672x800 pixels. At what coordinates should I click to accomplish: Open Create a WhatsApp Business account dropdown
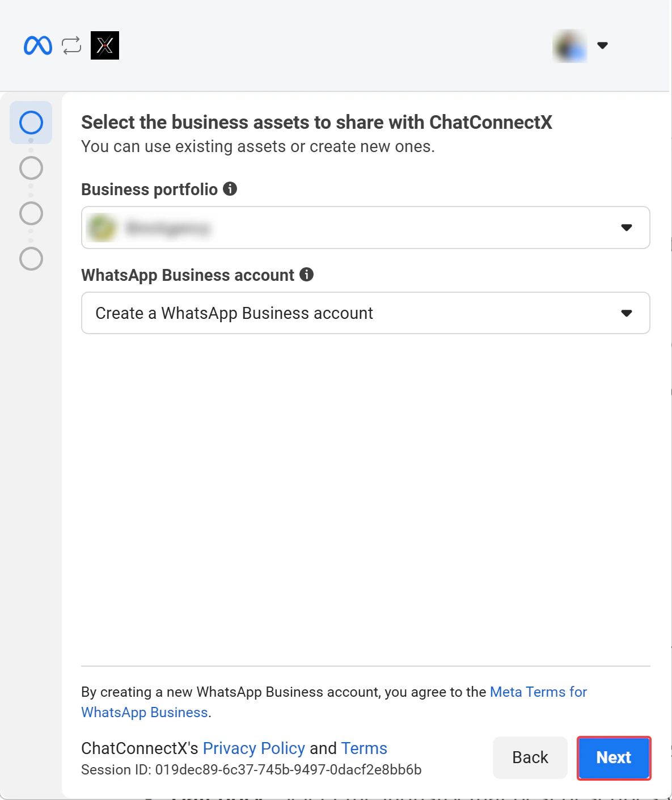pyautogui.click(x=366, y=313)
